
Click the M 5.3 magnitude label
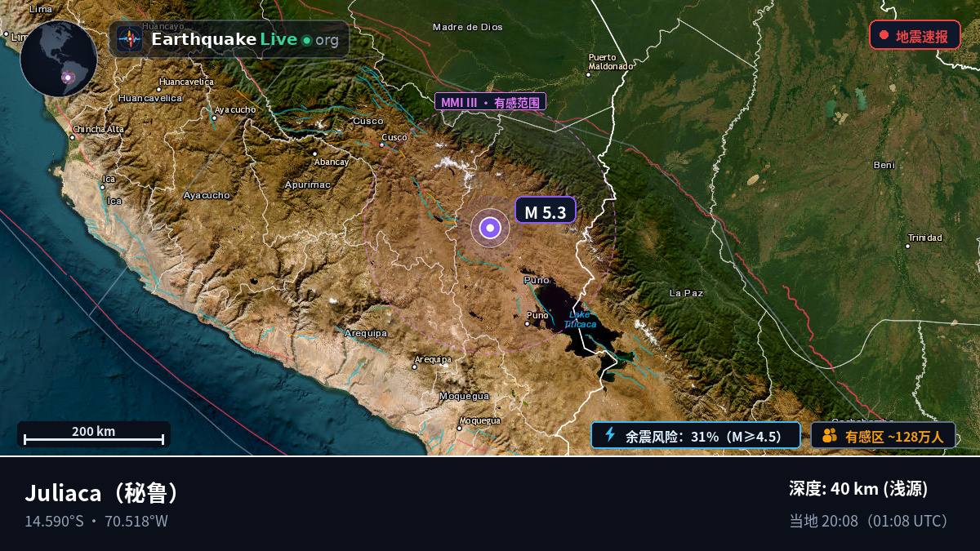(545, 211)
